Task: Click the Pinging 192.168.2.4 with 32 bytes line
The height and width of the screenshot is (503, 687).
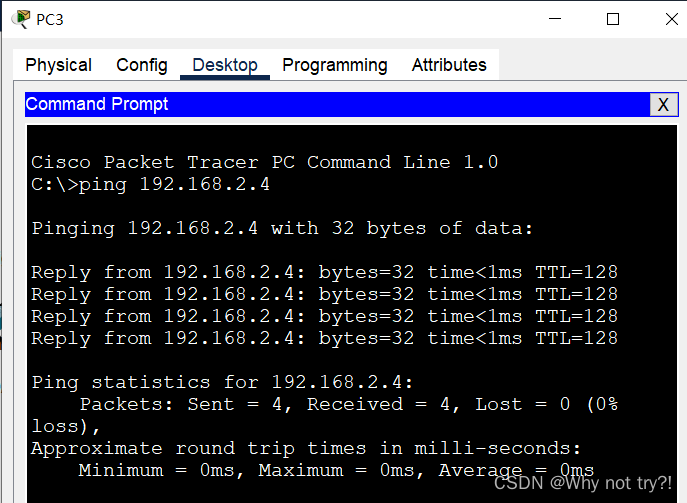Action: click(x=282, y=228)
